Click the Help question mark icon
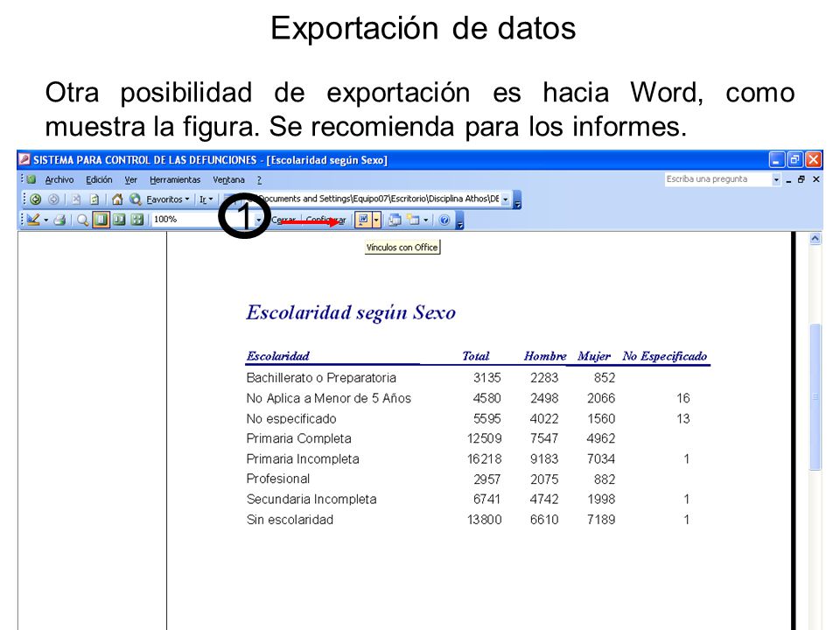 (444, 220)
